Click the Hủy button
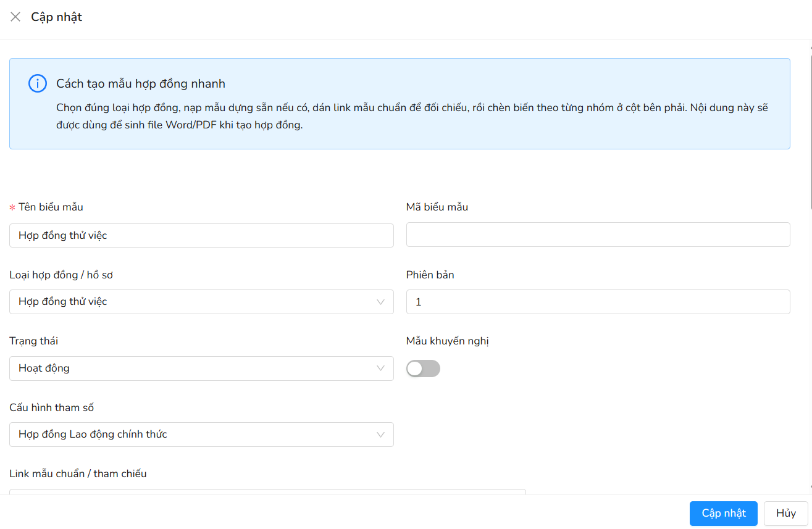Viewport: 812px width, 529px height. pos(786,513)
